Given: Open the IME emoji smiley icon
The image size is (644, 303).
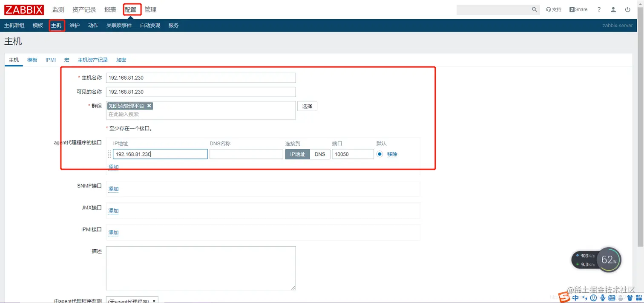Looking at the screenshot, I should coord(593,298).
